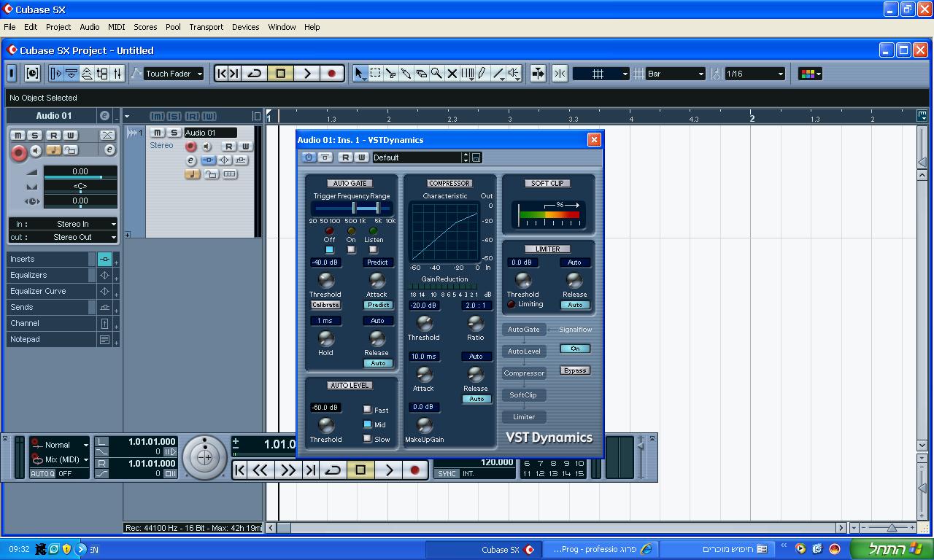The height and width of the screenshot is (560, 934).
Task: Open the MIDI menu
Action: click(117, 27)
